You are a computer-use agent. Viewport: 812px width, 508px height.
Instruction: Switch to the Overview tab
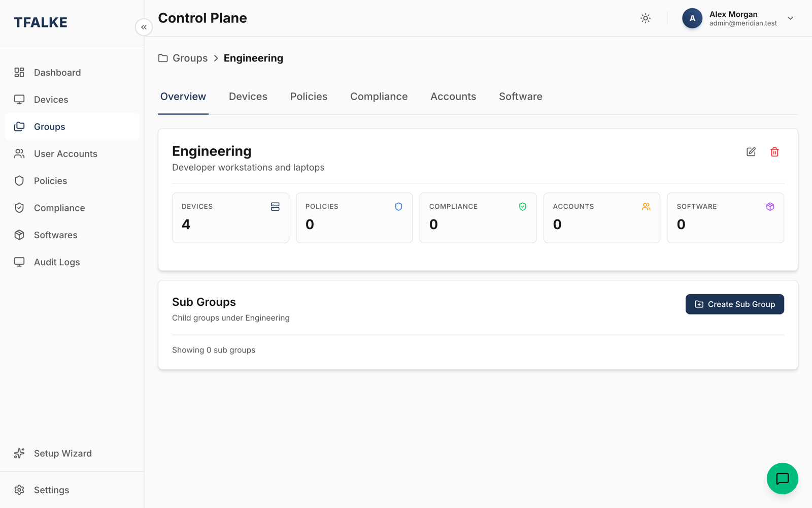point(183,97)
